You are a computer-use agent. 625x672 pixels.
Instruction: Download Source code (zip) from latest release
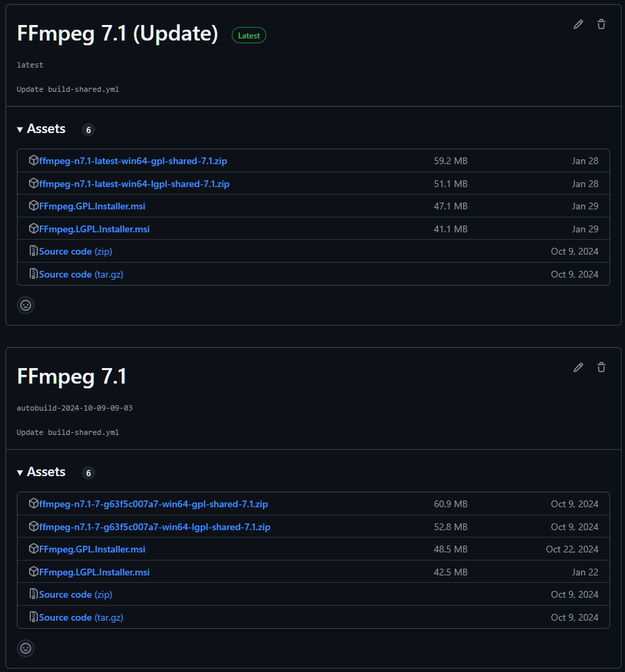coord(76,251)
